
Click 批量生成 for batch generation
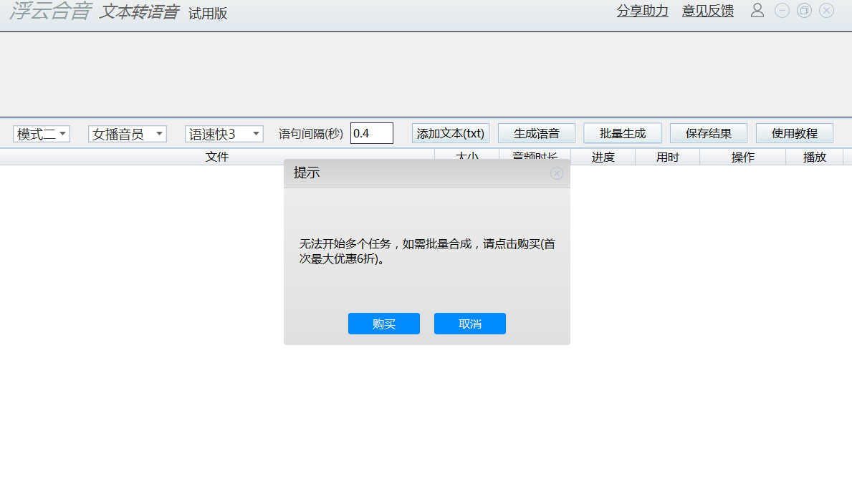622,132
